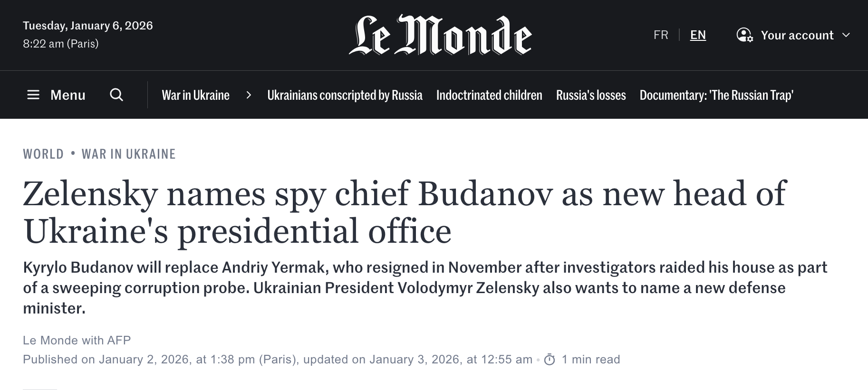Image resolution: width=868 pixels, height=390 pixels.
Task: Open the Your account menu
Action: 797,35
